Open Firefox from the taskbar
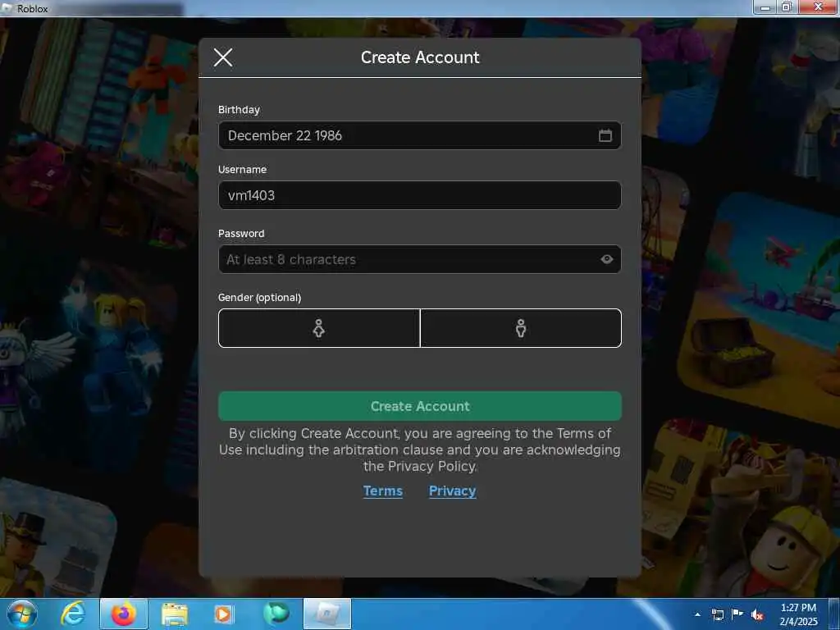The height and width of the screenshot is (630, 840). point(123,614)
